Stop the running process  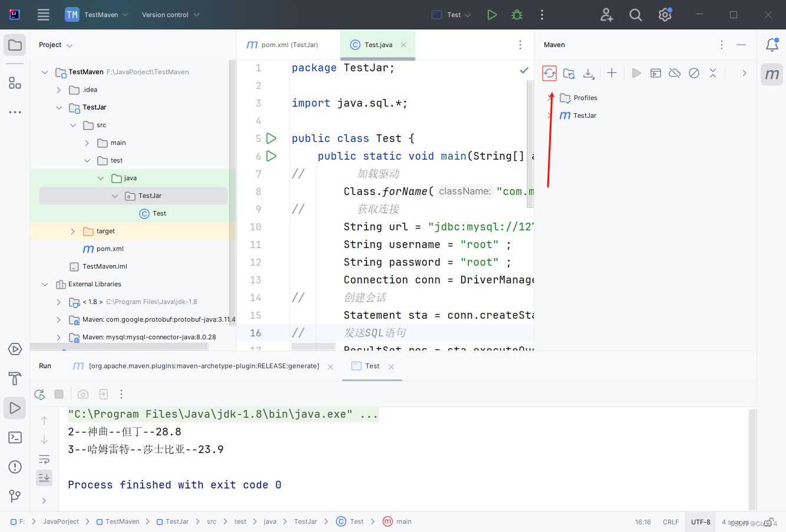59,394
